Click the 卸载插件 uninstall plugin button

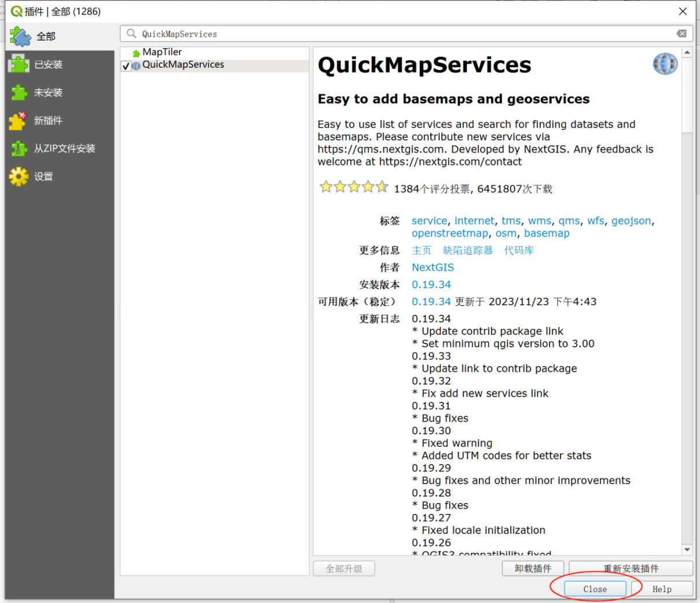tap(533, 568)
